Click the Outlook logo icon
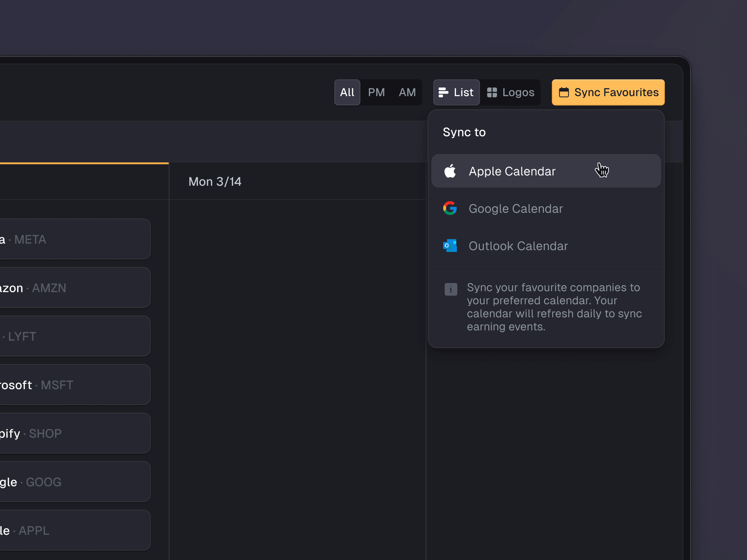 click(450, 246)
